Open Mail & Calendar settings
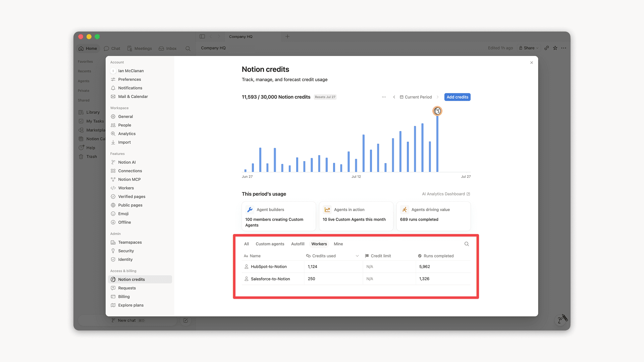Image resolution: width=644 pixels, height=362 pixels. tap(140, 97)
